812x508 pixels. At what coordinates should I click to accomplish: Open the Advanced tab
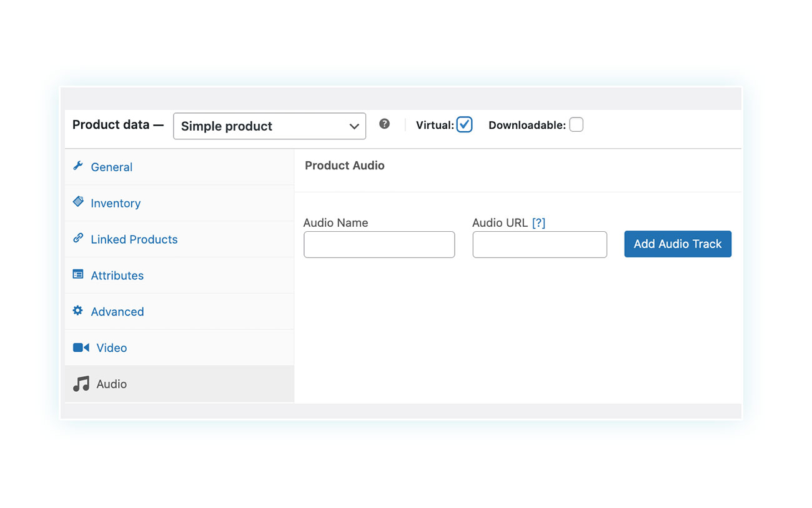tap(179, 312)
